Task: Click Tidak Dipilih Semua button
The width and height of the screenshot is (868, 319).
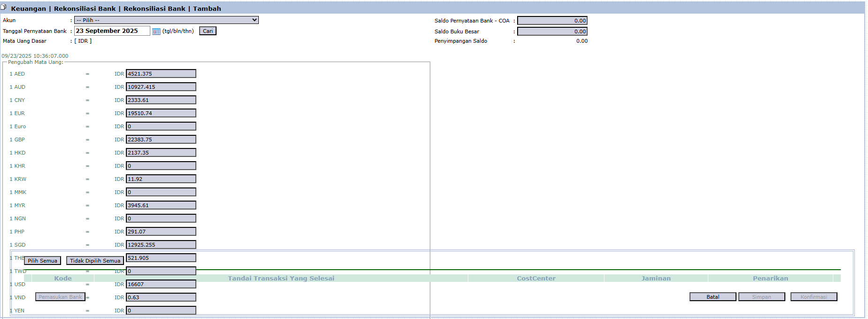Action: 95,261
